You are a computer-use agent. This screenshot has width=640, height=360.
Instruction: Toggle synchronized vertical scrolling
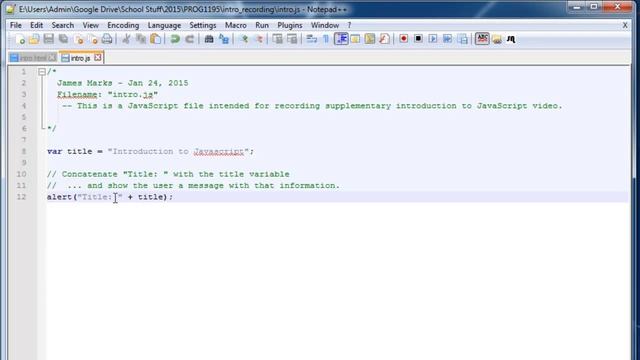point(278,39)
